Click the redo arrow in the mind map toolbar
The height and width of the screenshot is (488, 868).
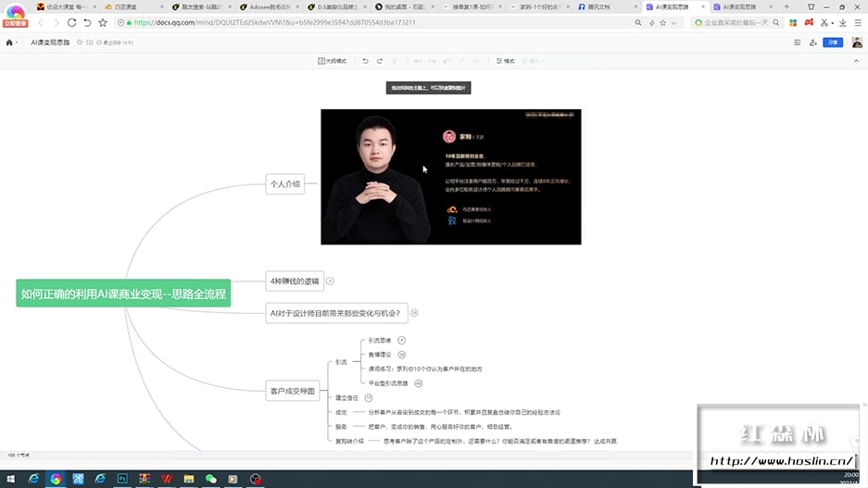(x=380, y=61)
